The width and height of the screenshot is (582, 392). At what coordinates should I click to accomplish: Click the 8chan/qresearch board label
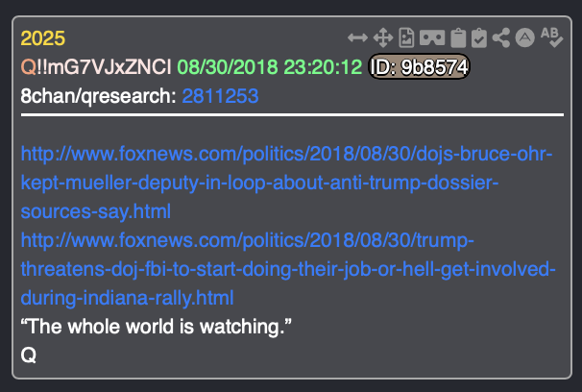[x=98, y=96]
